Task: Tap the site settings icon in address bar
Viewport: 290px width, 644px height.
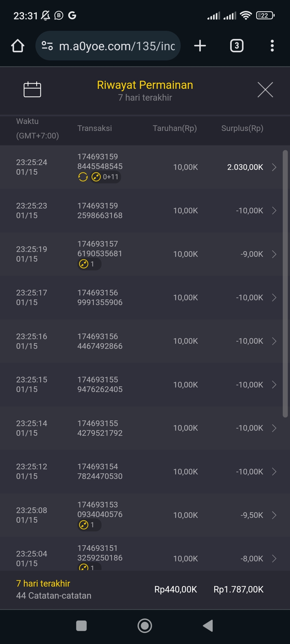Action: coord(47,46)
